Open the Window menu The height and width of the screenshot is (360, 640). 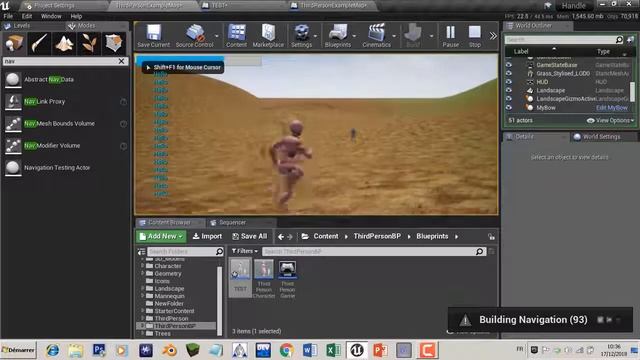click(x=51, y=16)
